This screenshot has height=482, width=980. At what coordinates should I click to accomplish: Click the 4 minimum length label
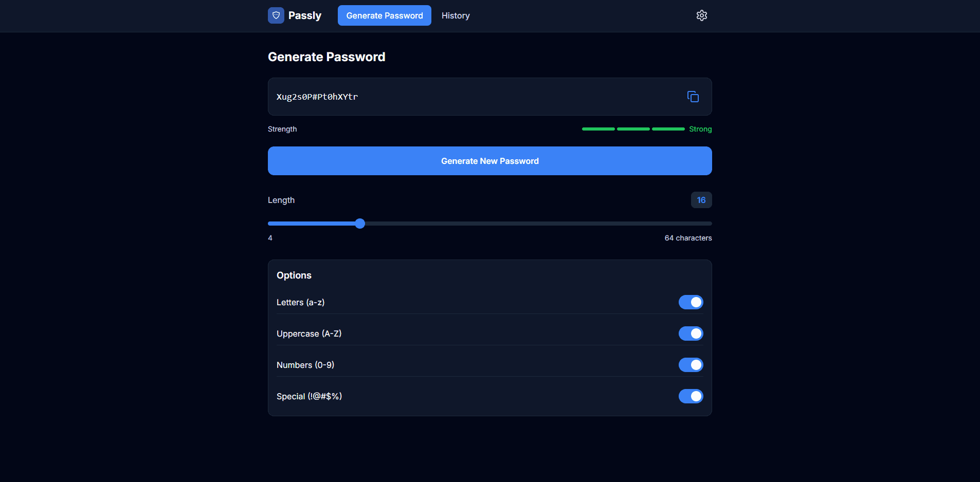269,238
